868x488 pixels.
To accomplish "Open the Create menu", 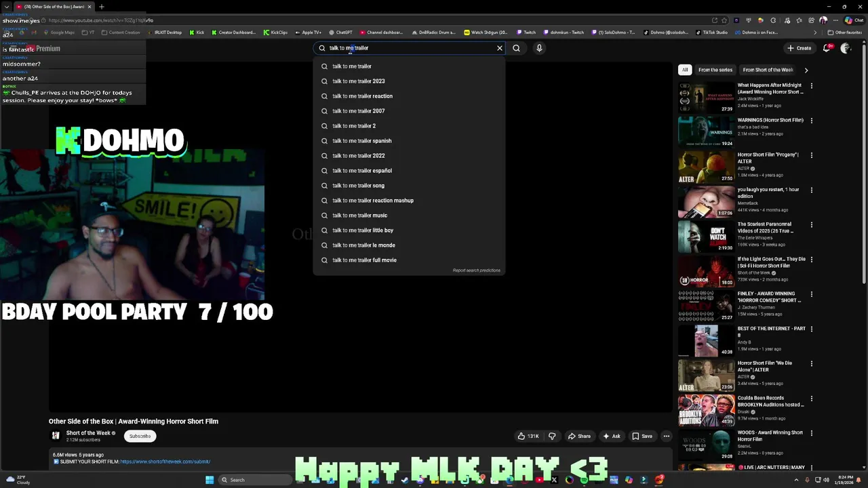I will tap(800, 48).
